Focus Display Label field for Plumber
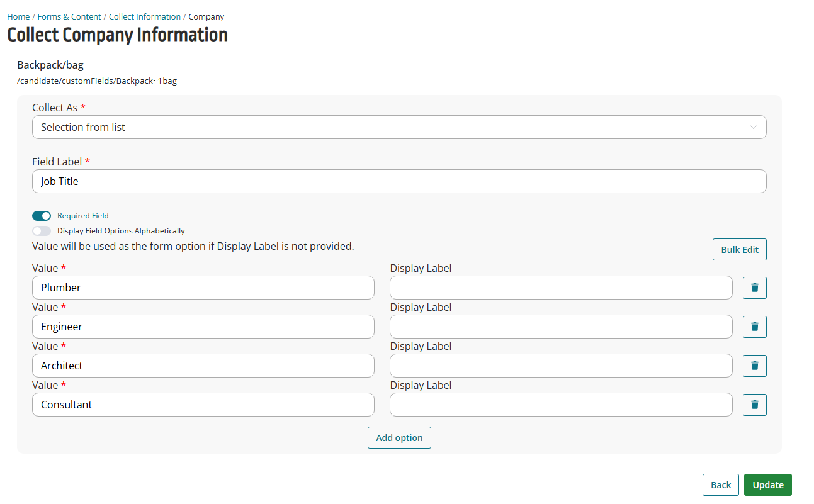Image resolution: width=814 pixels, height=504 pixels. (561, 288)
